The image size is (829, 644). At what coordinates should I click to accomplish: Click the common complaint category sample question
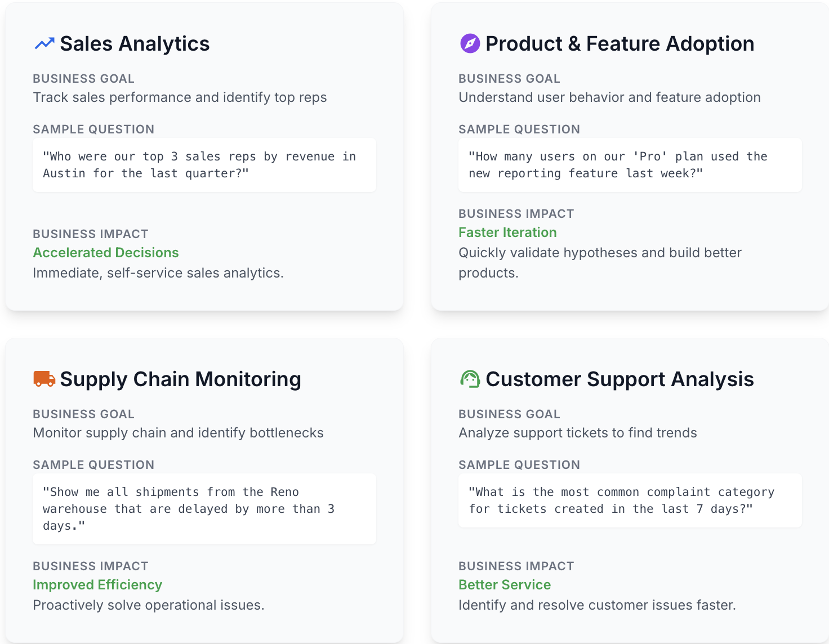(630, 500)
